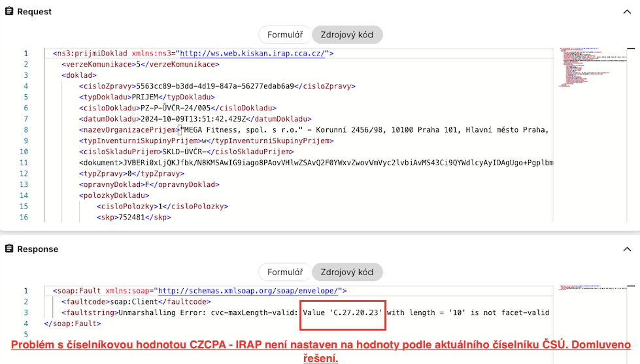The height and width of the screenshot is (364, 640).
Task: Collapse the Response section with its chevron
Action: click(x=628, y=249)
